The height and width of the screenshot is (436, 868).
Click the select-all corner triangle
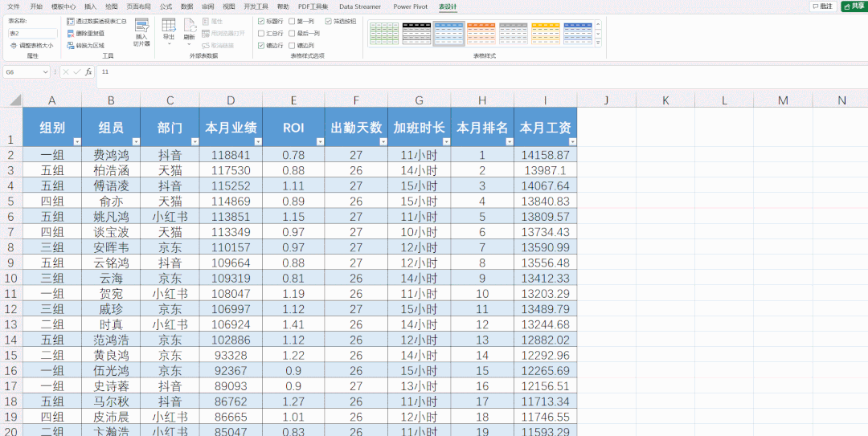point(15,100)
